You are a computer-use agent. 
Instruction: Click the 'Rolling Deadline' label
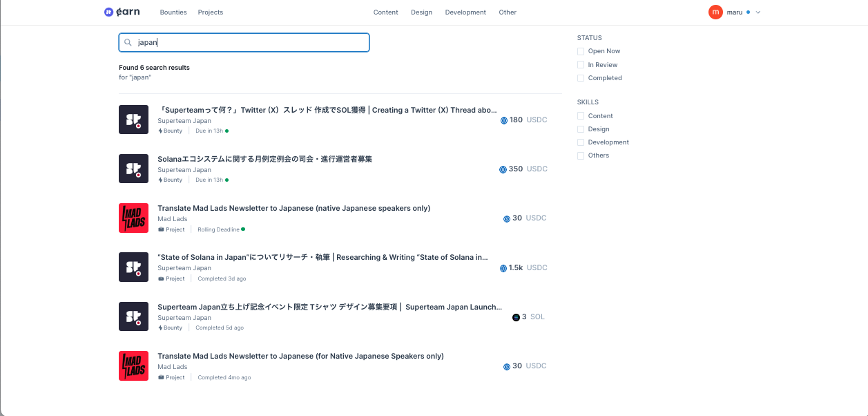[219, 229]
